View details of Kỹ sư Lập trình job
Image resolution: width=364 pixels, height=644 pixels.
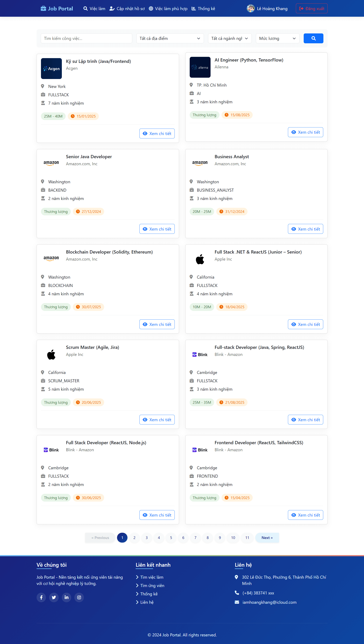click(157, 133)
